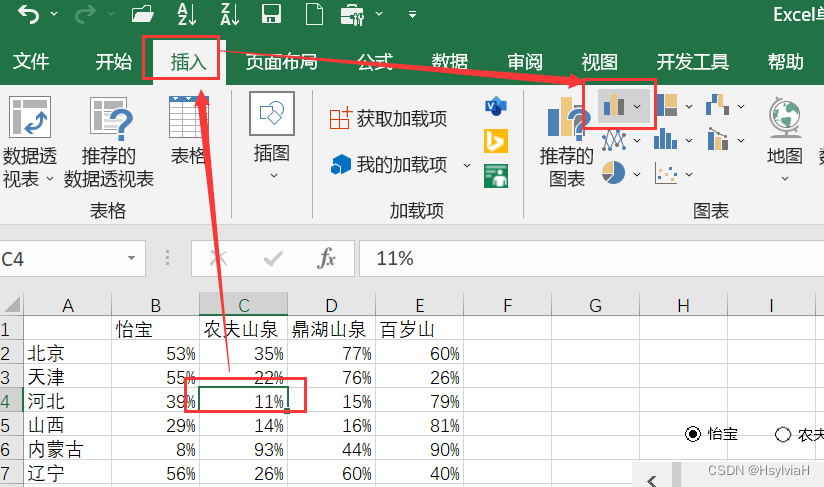The image size is (824, 487).
Task: Expand 我的加载项 dropdown arrow
Action: [467, 165]
